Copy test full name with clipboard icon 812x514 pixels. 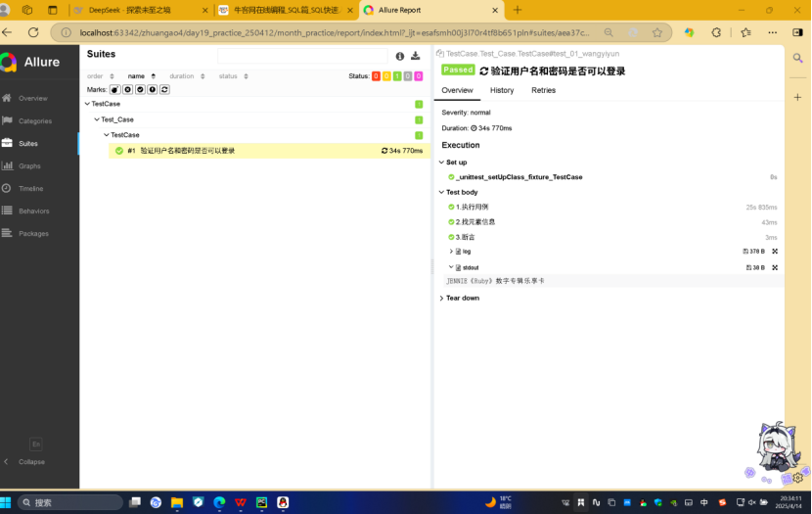[x=439, y=54]
